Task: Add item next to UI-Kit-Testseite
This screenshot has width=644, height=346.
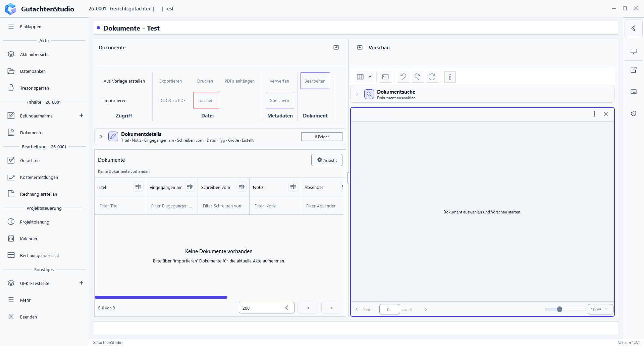Action: [81, 283]
